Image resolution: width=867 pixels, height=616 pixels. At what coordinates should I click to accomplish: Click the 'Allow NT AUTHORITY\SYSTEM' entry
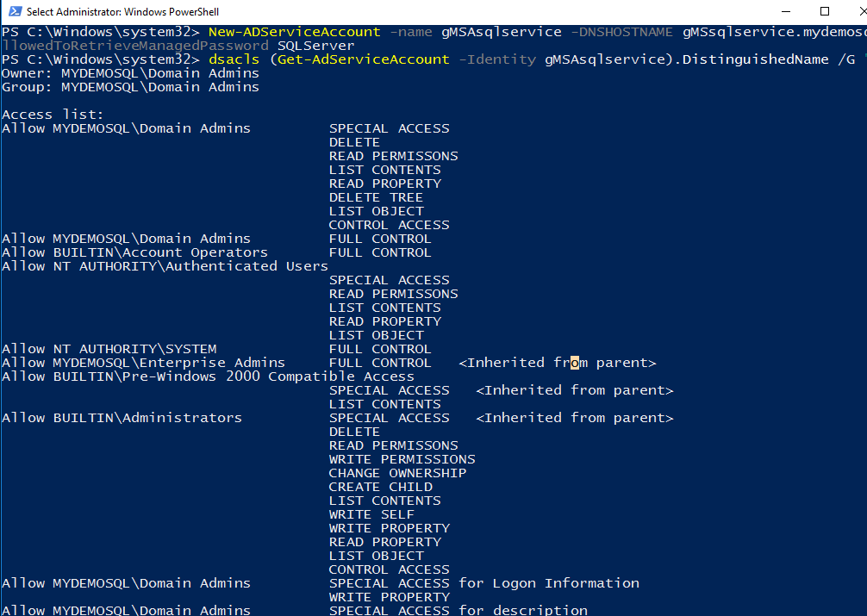pyautogui.click(x=109, y=349)
